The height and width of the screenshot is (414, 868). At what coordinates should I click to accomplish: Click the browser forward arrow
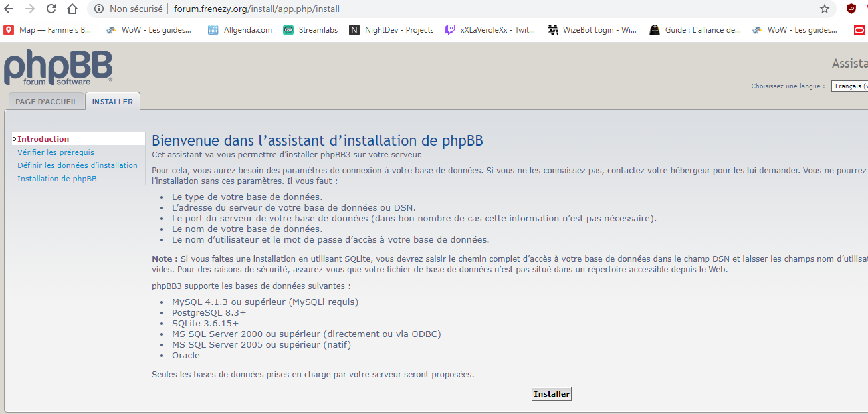tap(30, 9)
